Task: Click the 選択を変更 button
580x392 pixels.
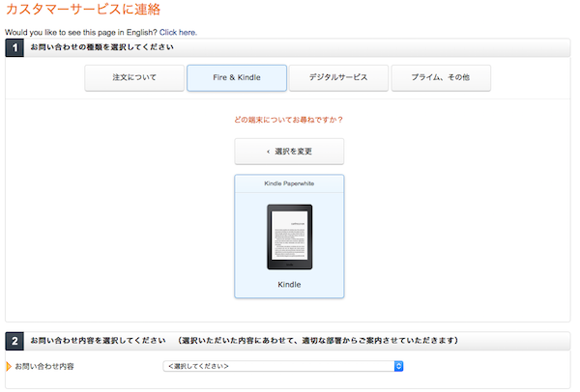Action: (x=289, y=152)
